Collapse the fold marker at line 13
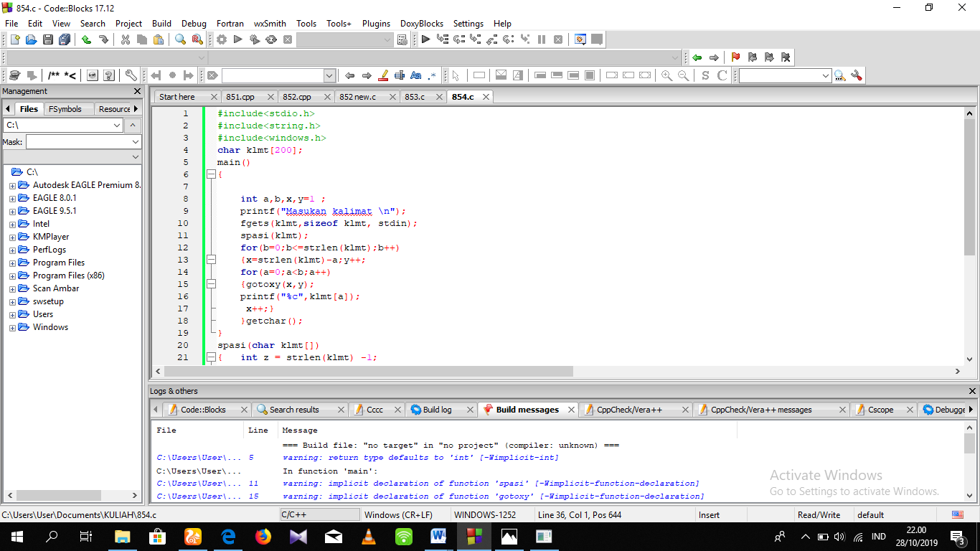Image resolution: width=980 pixels, height=551 pixels. point(211,260)
